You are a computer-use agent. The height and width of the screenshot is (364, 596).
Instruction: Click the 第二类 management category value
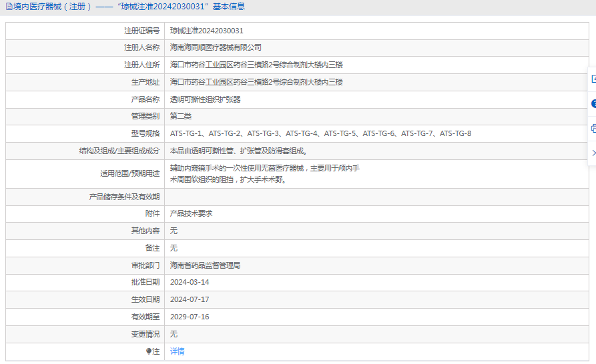click(x=181, y=116)
